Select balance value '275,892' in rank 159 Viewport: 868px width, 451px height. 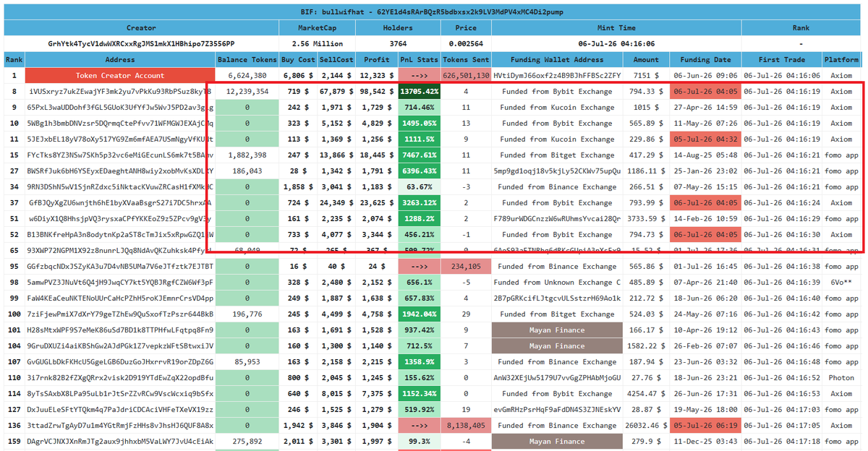point(247,441)
